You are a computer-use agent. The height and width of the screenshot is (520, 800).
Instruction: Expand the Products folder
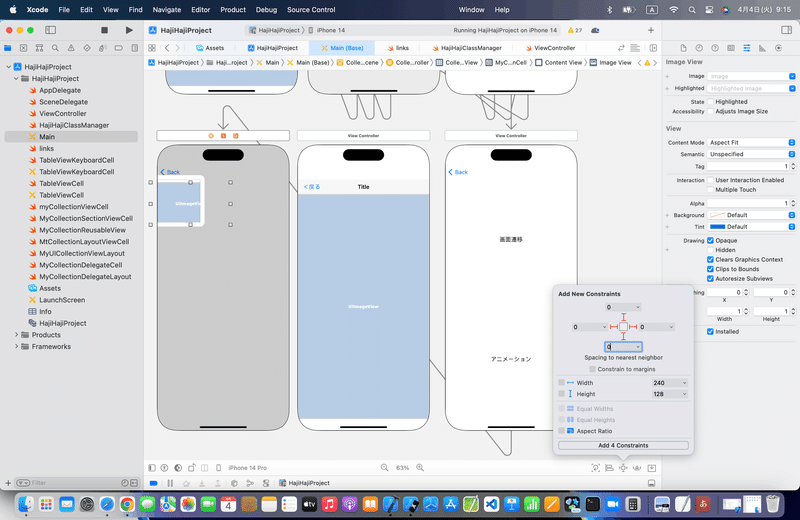point(16,335)
